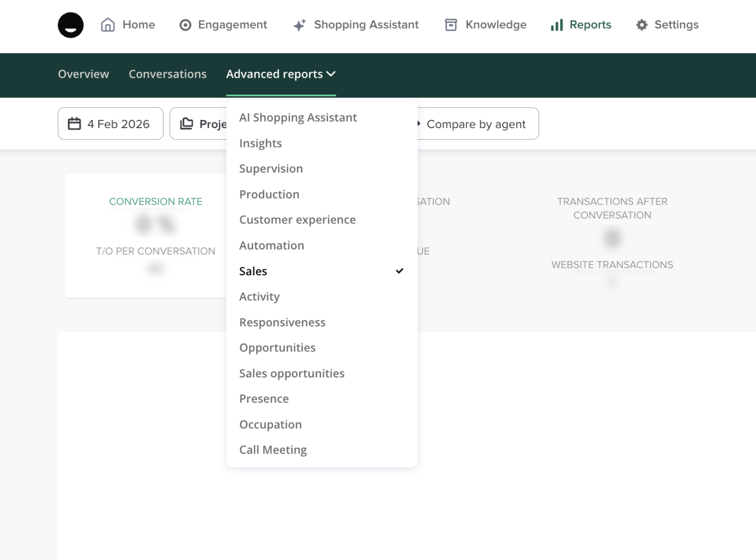This screenshot has height=560, width=756.
Task: Open the Call Meeting report
Action: pos(273,450)
